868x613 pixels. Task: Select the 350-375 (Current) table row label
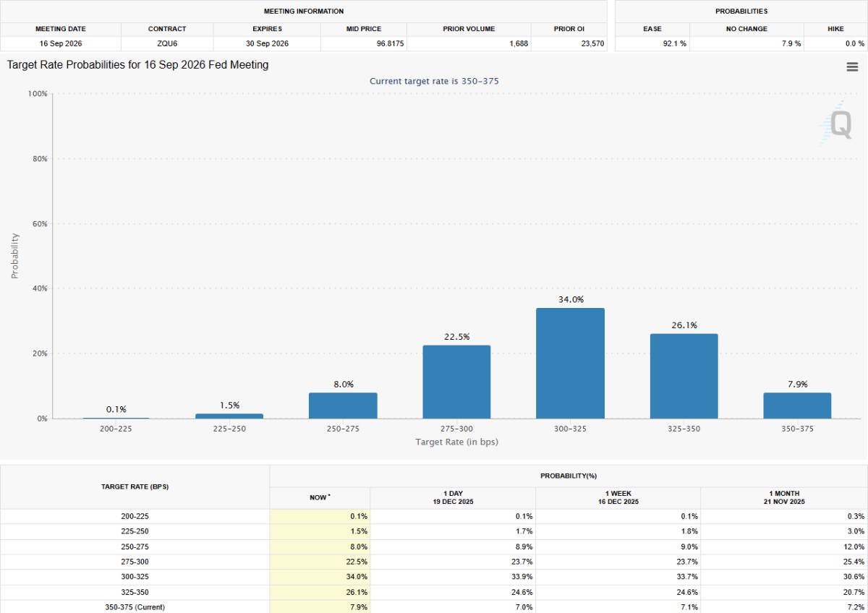point(135,607)
